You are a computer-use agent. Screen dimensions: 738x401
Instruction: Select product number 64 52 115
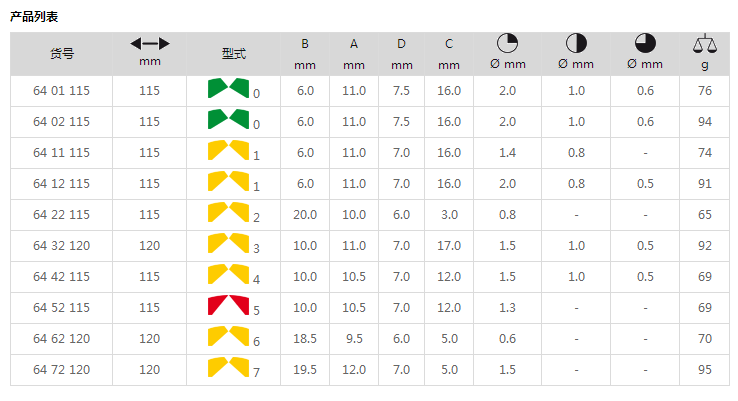61,308
